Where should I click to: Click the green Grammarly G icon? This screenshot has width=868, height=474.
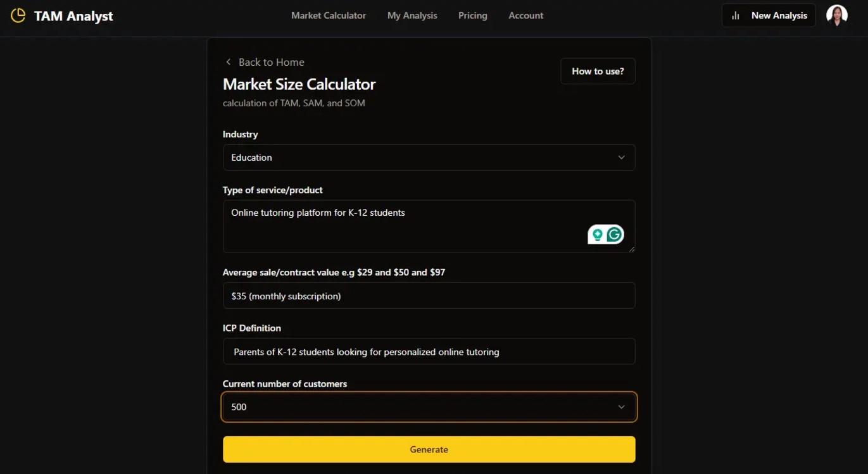614,235
